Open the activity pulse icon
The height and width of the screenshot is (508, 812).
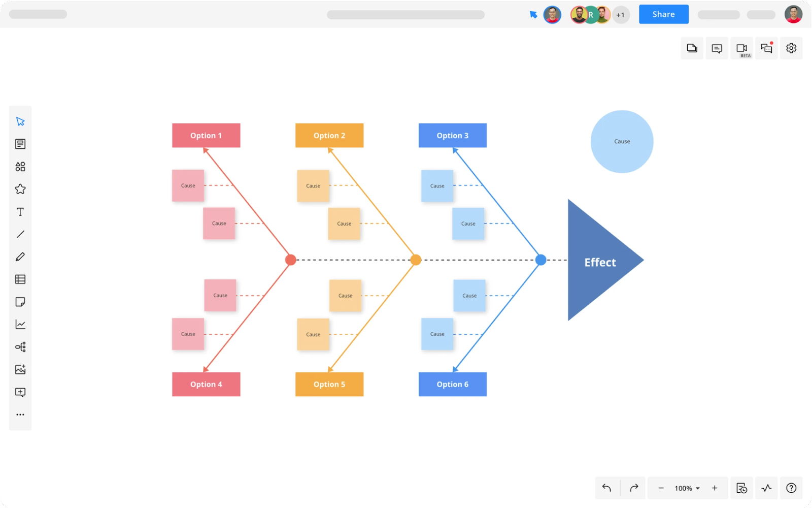coord(767,488)
